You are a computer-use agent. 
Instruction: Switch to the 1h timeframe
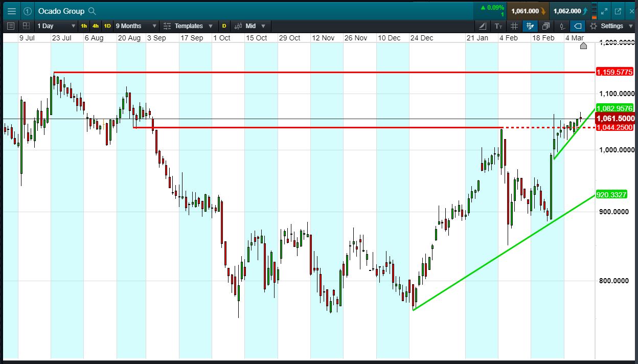[x=84, y=26]
